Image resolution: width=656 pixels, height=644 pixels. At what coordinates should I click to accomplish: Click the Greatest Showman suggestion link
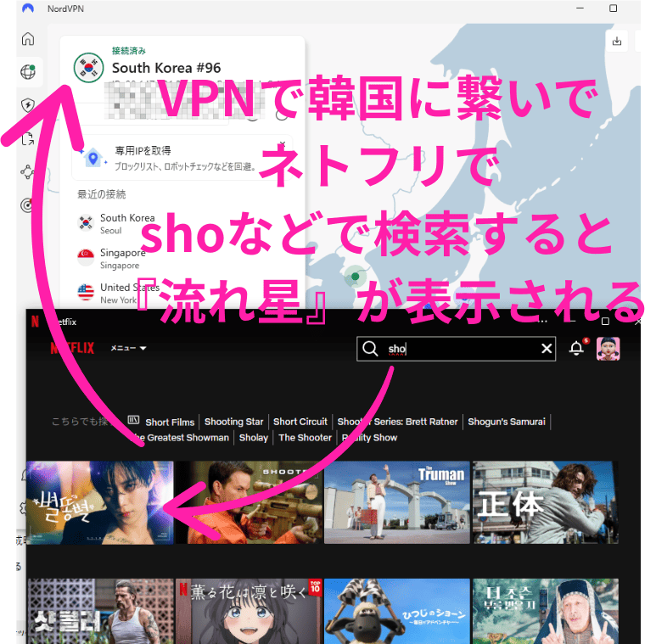[180, 438]
